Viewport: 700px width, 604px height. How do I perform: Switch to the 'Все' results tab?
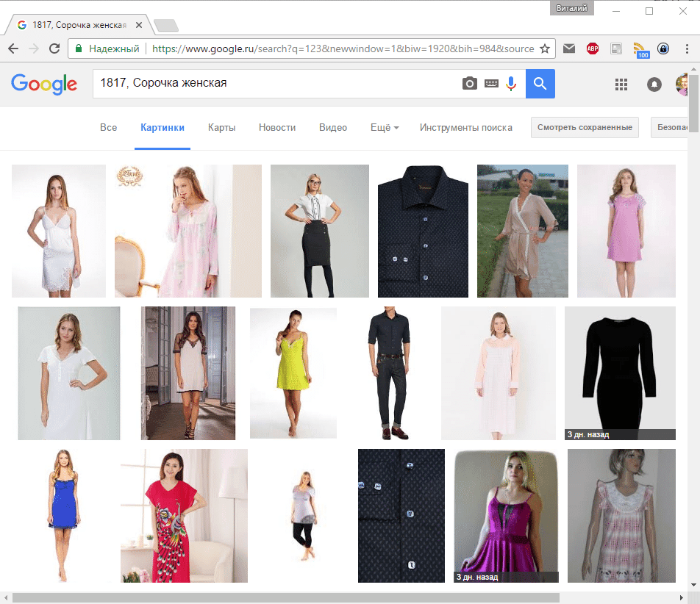coord(109,128)
